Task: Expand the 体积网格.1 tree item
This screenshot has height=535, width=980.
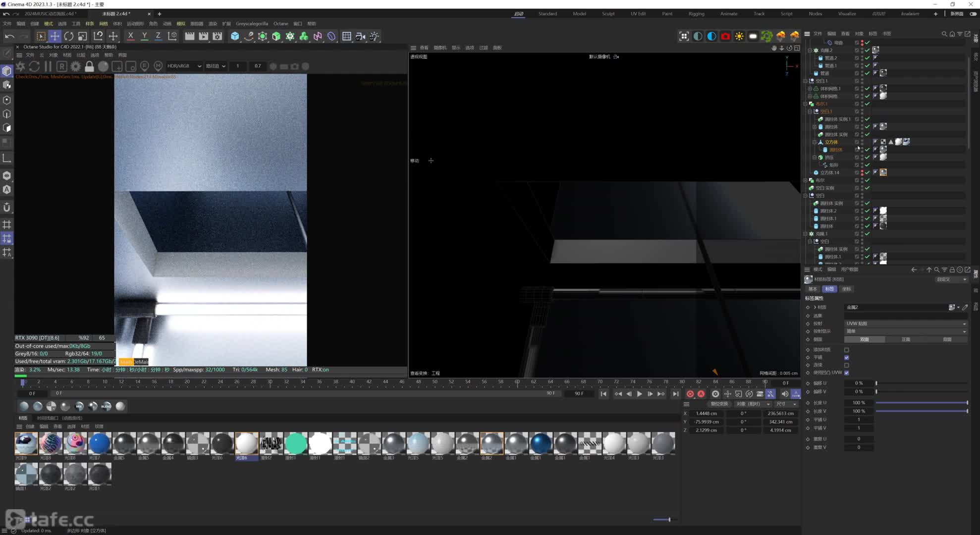Action: [x=810, y=89]
